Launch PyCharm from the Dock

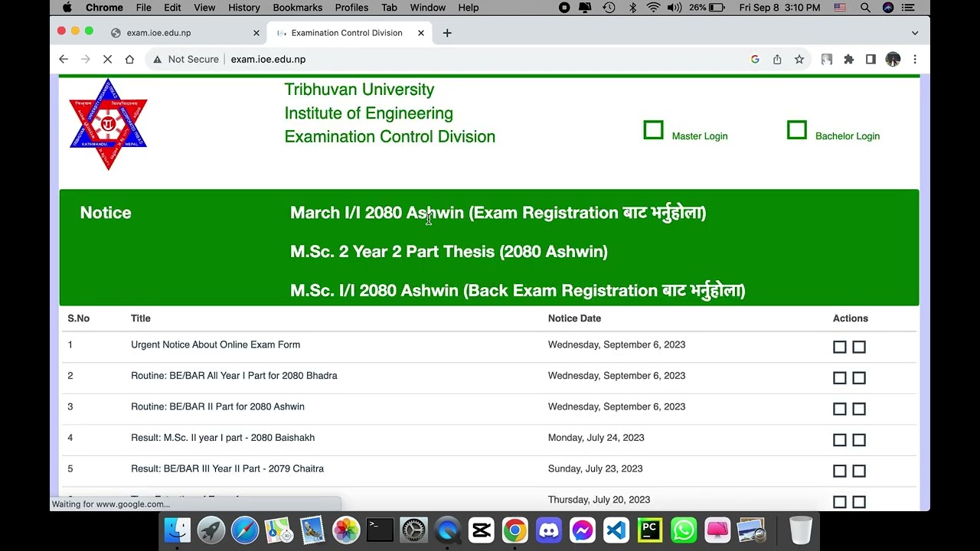pyautogui.click(x=649, y=530)
